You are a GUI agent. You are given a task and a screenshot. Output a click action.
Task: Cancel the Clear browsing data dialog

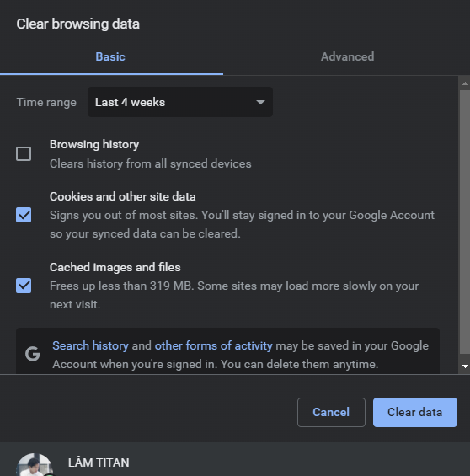[331, 412]
